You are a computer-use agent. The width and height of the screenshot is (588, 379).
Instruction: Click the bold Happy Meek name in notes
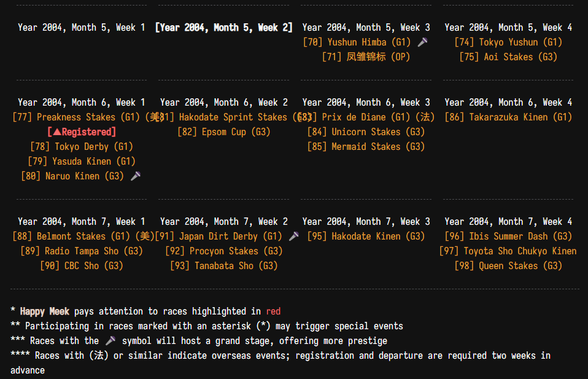[45, 311]
